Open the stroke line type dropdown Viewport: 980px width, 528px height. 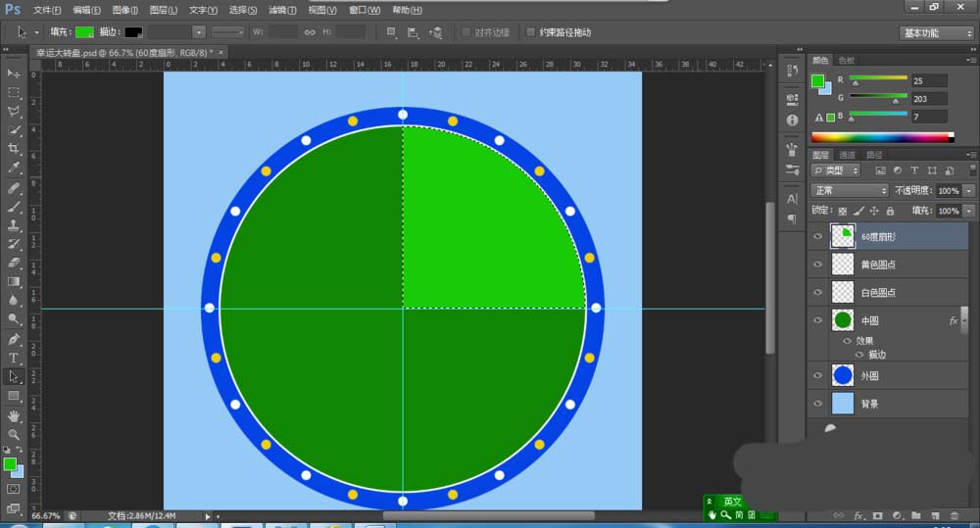227,32
